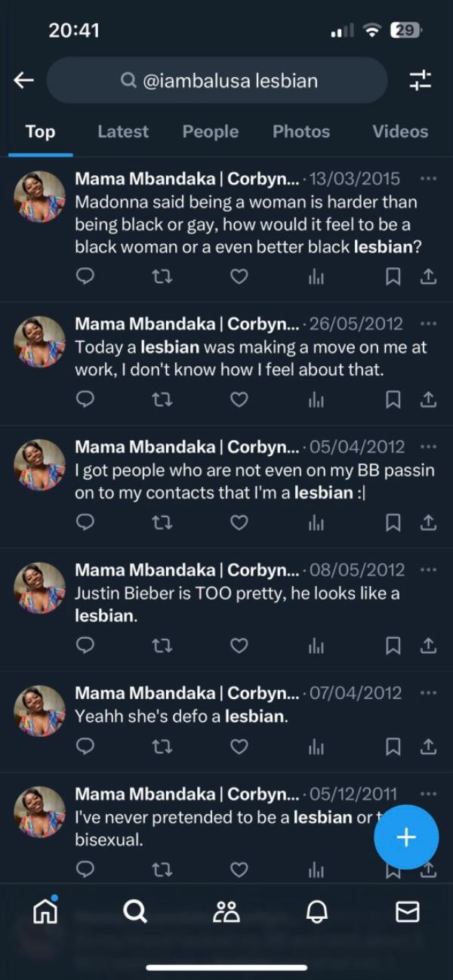The image size is (453, 980).
Task: Open Direct Messages inbox
Action: [408, 911]
